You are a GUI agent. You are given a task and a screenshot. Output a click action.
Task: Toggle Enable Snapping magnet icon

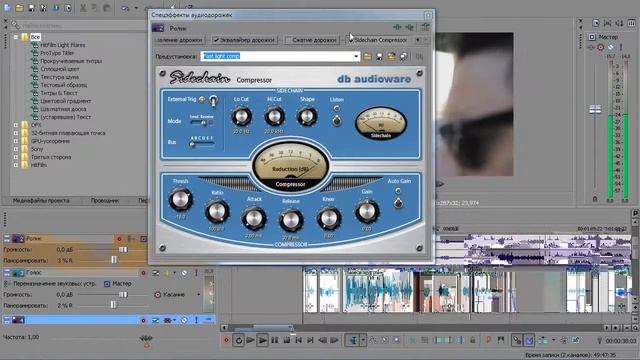pos(517,340)
